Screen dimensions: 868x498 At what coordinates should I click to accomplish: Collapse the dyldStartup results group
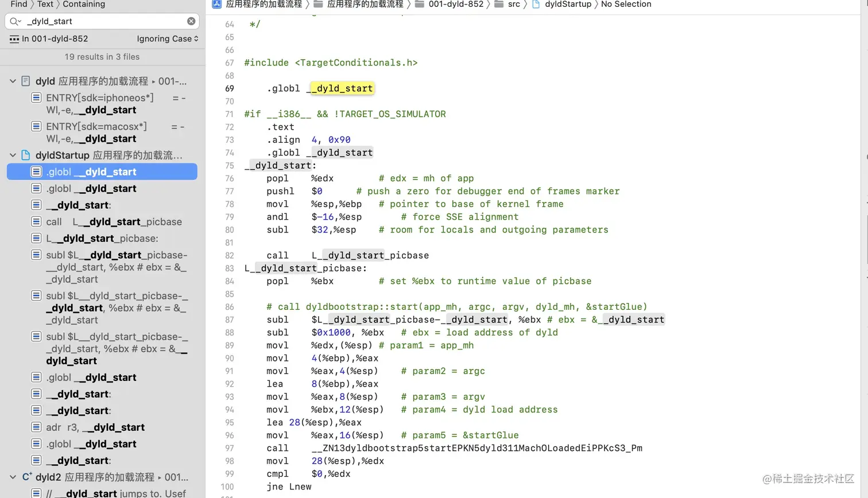(13, 155)
